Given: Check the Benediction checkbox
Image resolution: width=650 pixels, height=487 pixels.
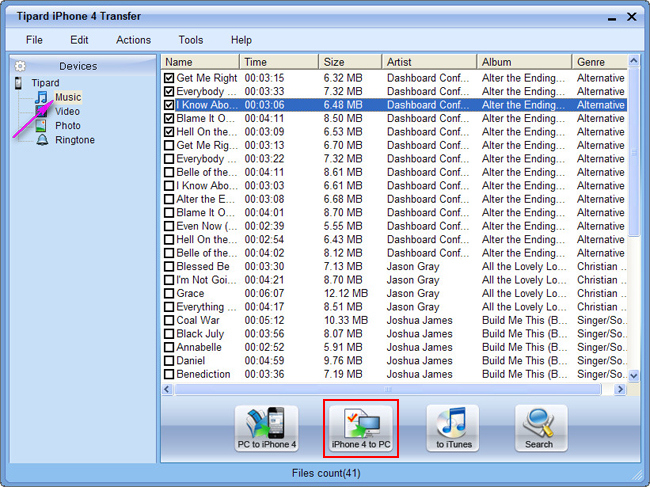Looking at the screenshot, I should click(169, 374).
